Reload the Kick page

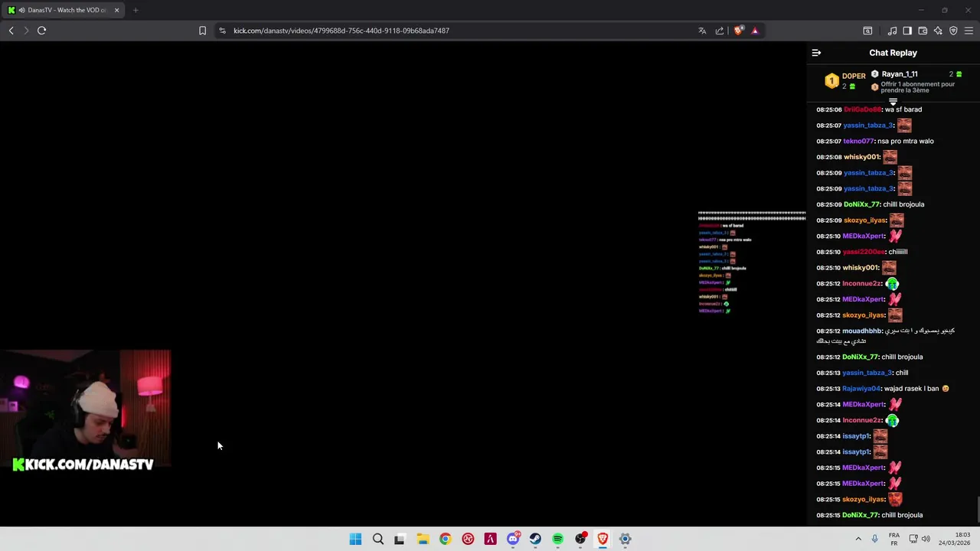click(x=41, y=31)
